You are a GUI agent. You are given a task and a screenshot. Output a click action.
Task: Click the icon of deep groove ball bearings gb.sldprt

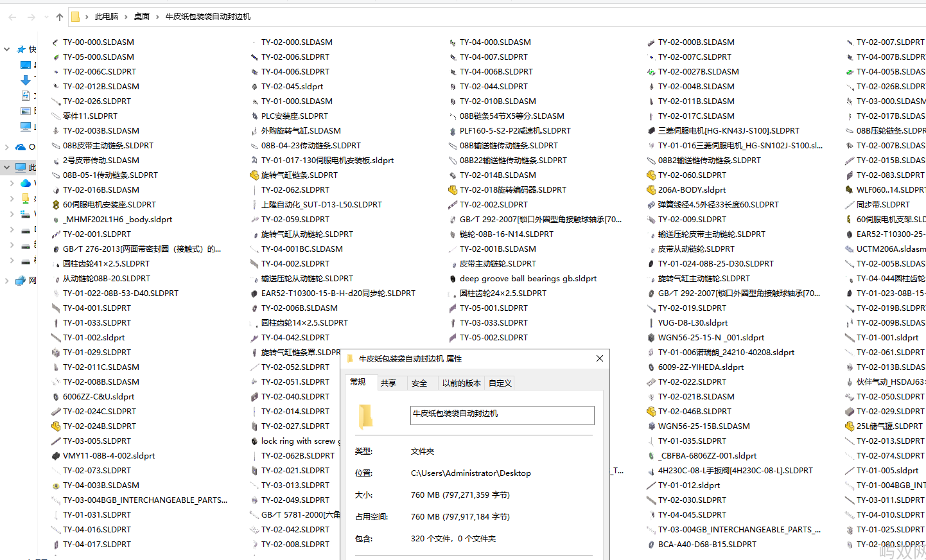click(453, 279)
